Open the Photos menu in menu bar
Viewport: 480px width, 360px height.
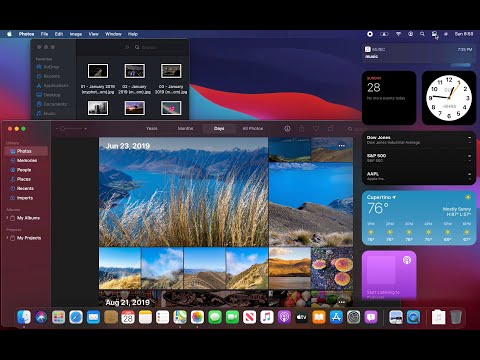(26, 34)
